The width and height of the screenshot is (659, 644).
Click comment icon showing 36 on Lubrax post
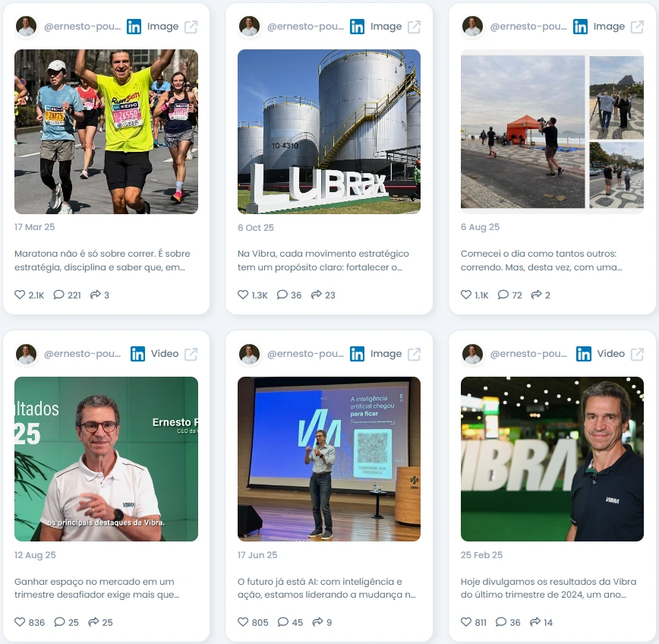point(282,295)
